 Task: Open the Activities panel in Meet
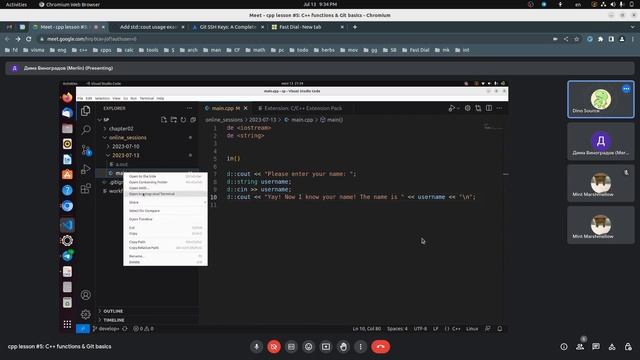coord(612,347)
